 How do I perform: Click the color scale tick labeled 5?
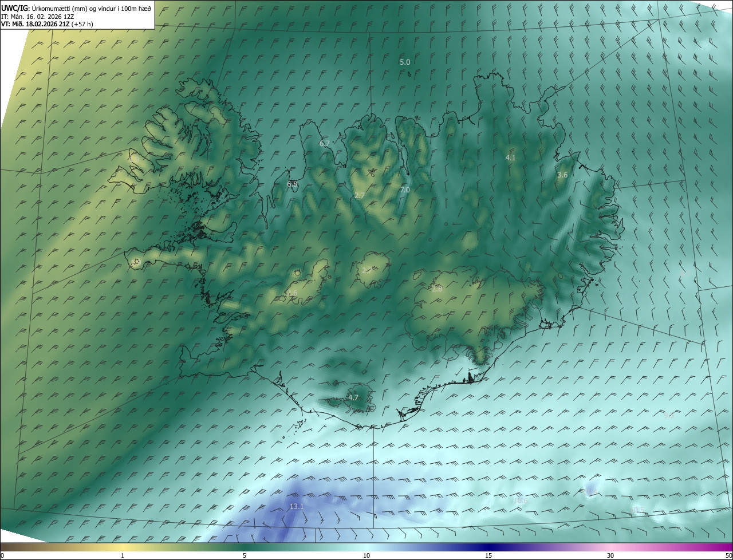click(245, 555)
